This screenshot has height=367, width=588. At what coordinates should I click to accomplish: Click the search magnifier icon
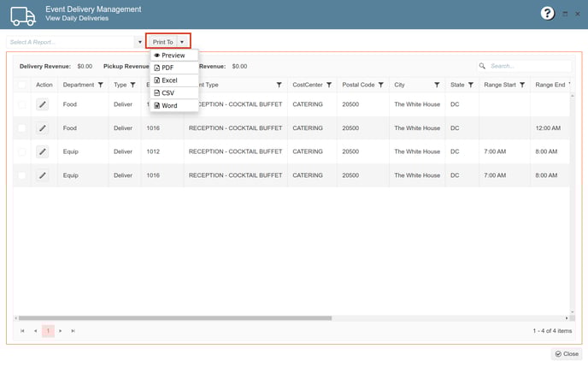(x=482, y=66)
